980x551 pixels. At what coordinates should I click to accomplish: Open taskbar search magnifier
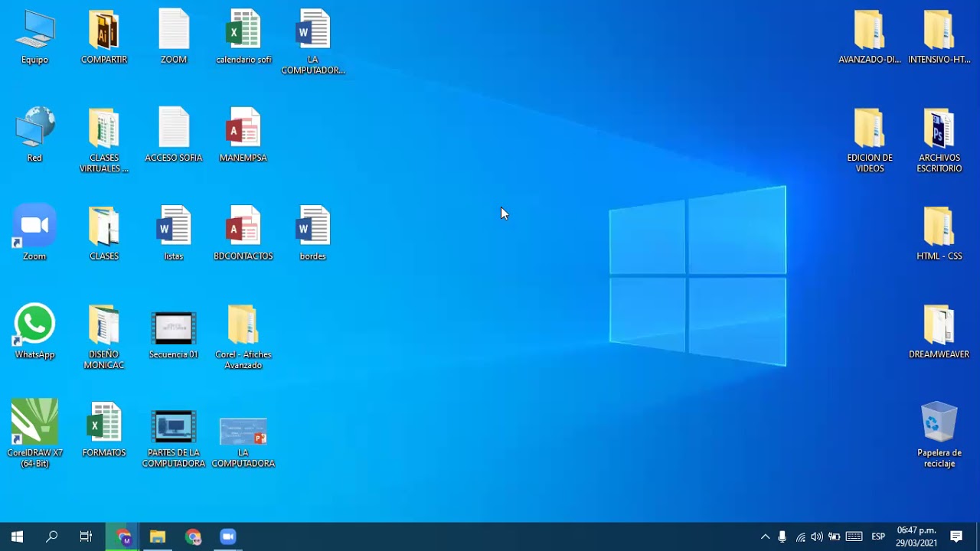pyautogui.click(x=52, y=536)
